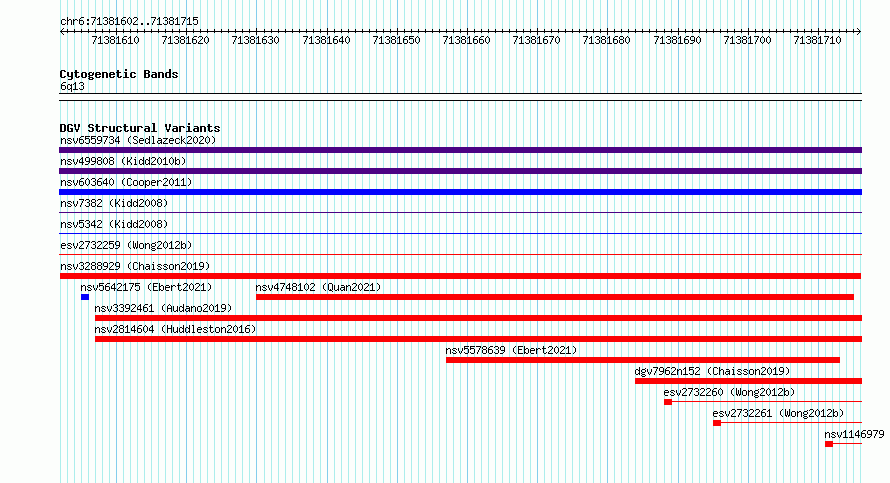Click the red bar under nsv5578639
890x483 pixels.
tap(643, 360)
